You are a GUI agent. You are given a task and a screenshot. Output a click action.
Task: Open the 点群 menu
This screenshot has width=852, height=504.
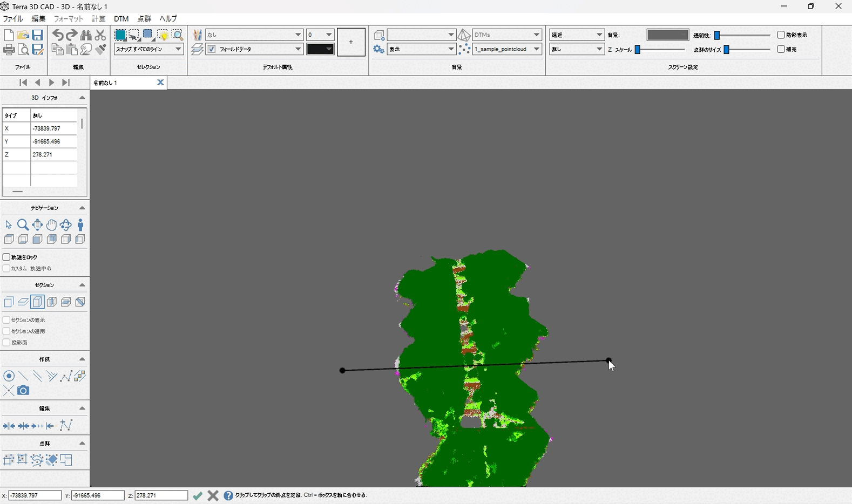click(x=144, y=19)
